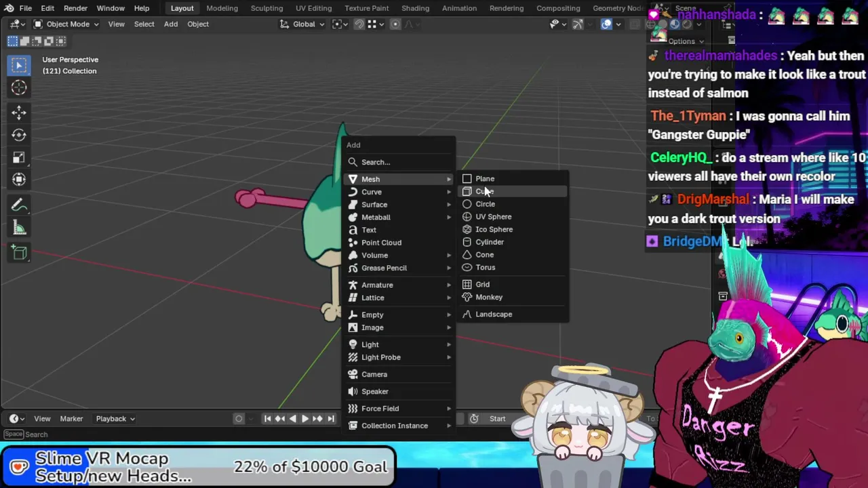Add a Text object
868x488 pixels.
point(399,230)
